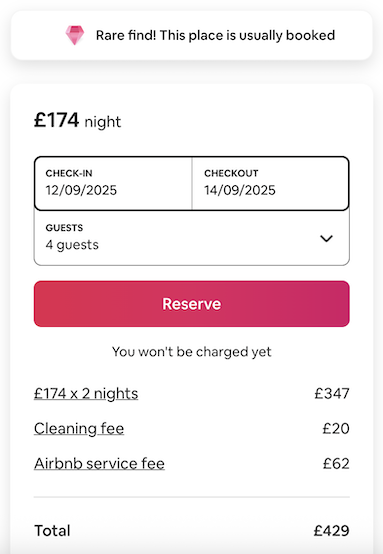Click the Reserve button
This screenshot has width=383, height=554.
tap(192, 304)
